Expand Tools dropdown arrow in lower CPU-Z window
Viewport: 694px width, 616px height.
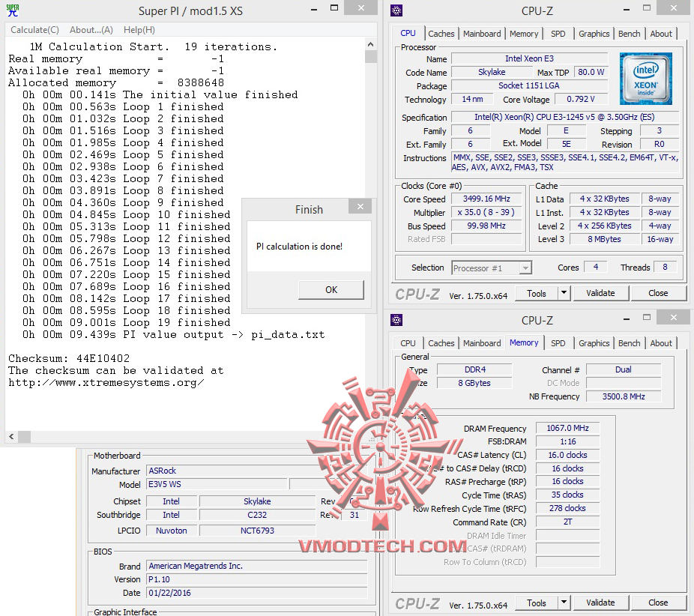pyautogui.click(x=564, y=603)
